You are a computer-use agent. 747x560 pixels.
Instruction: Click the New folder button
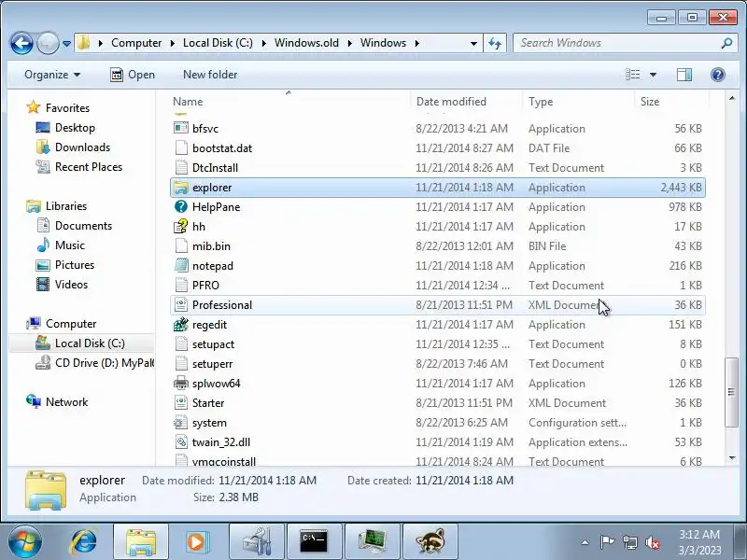tap(210, 75)
